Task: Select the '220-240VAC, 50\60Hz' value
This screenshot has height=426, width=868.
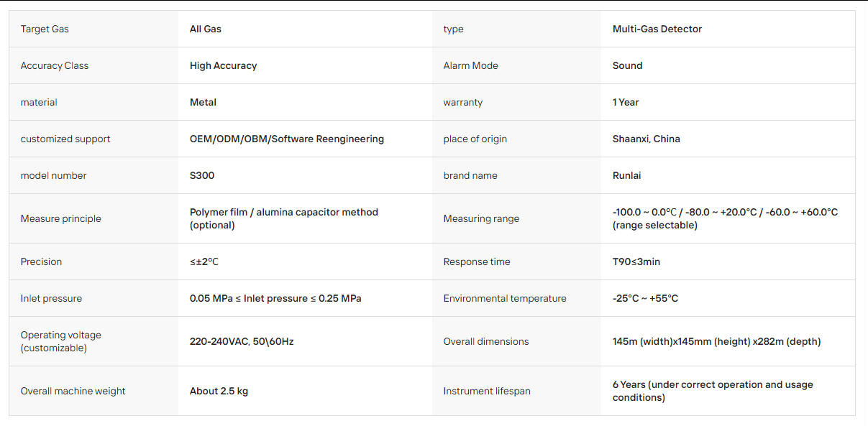Action: (242, 342)
